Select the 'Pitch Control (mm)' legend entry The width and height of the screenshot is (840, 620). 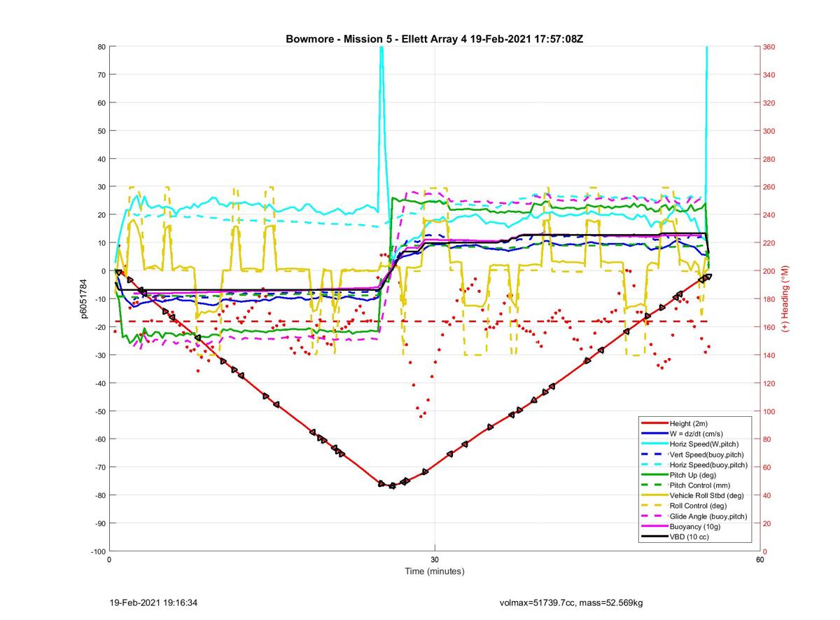point(699,485)
